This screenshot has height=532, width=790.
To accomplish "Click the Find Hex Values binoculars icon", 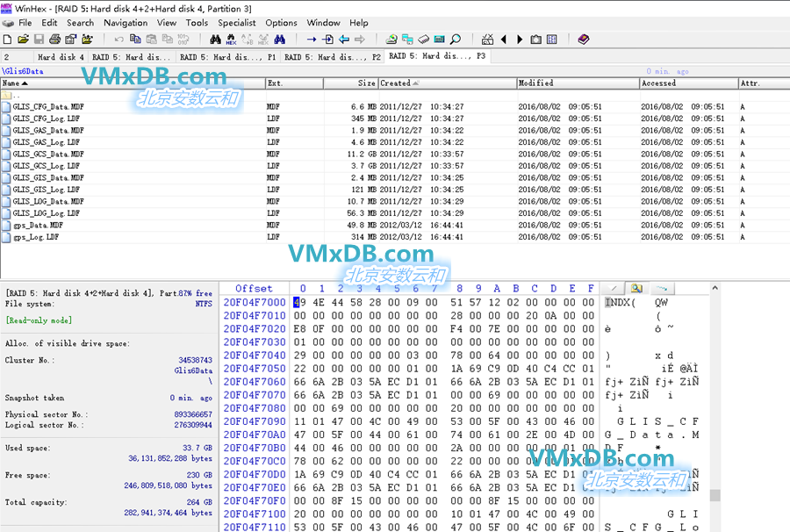I will (x=231, y=40).
